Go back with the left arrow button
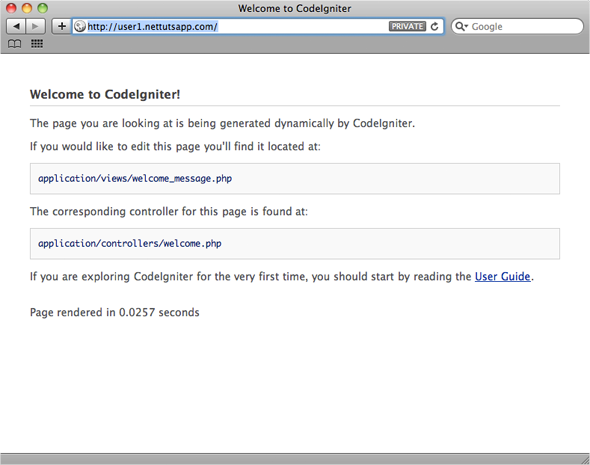The width and height of the screenshot is (590, 465). (x=16, y=26)
